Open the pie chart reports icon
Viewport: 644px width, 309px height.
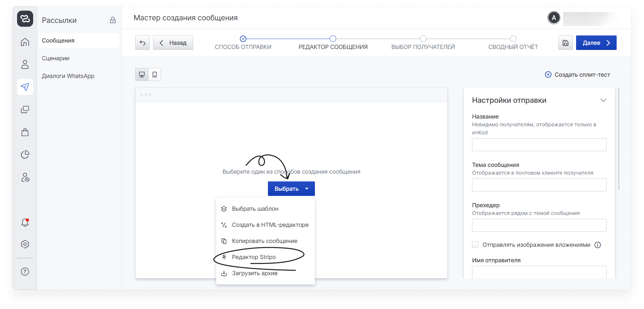[25, 155]
